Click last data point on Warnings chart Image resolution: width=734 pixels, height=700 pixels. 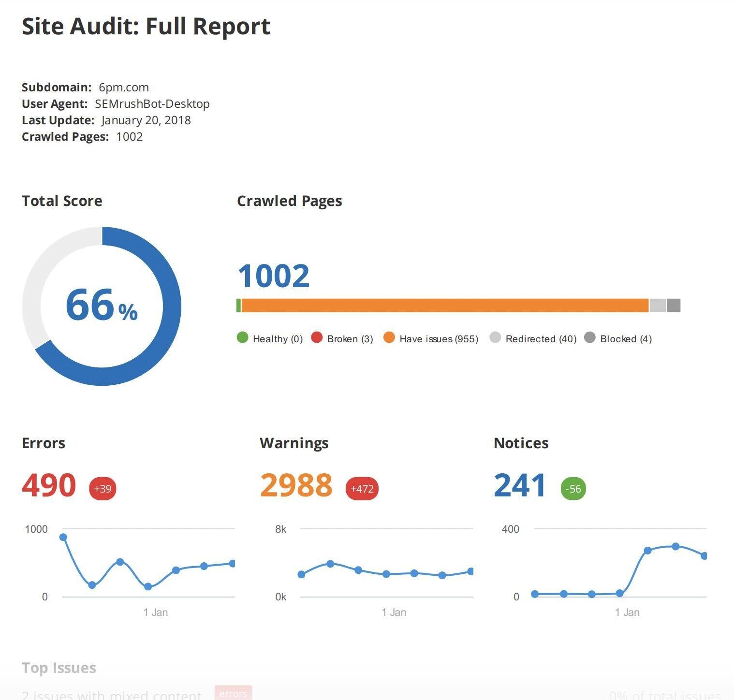(471, 571)
